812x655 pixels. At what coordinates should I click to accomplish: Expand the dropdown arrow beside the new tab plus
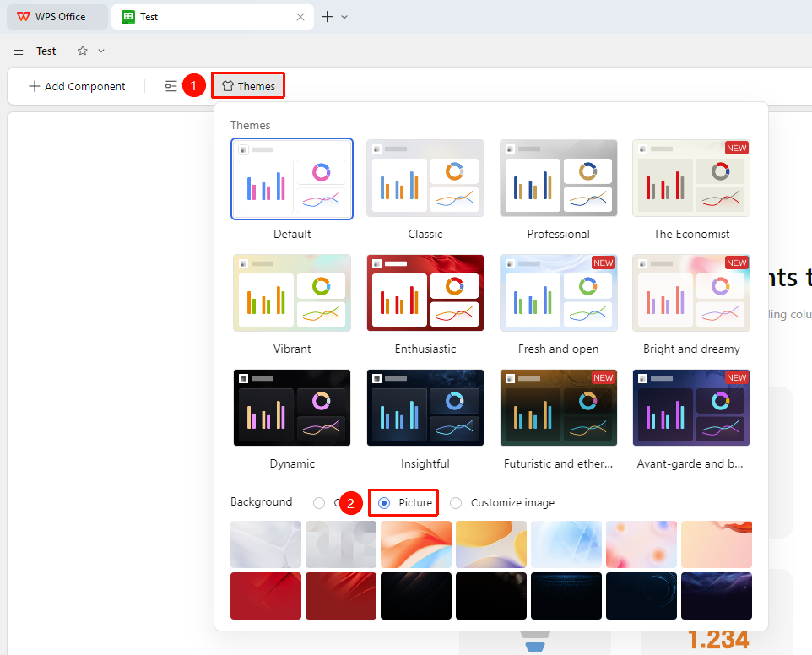coord(344,17)
